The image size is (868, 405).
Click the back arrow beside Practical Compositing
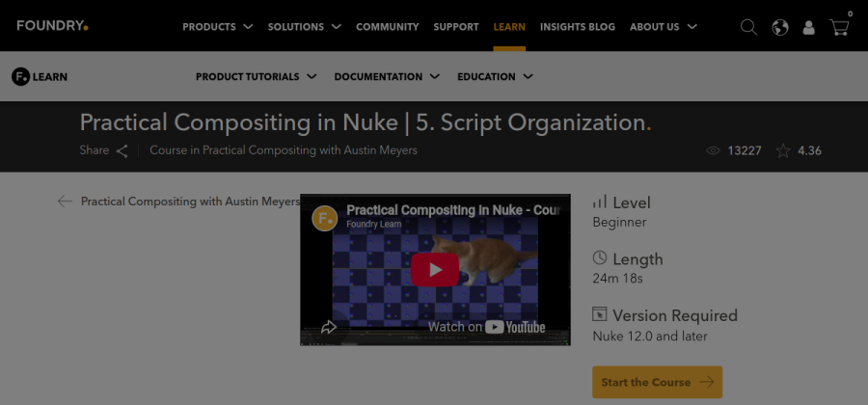(65, 202)
